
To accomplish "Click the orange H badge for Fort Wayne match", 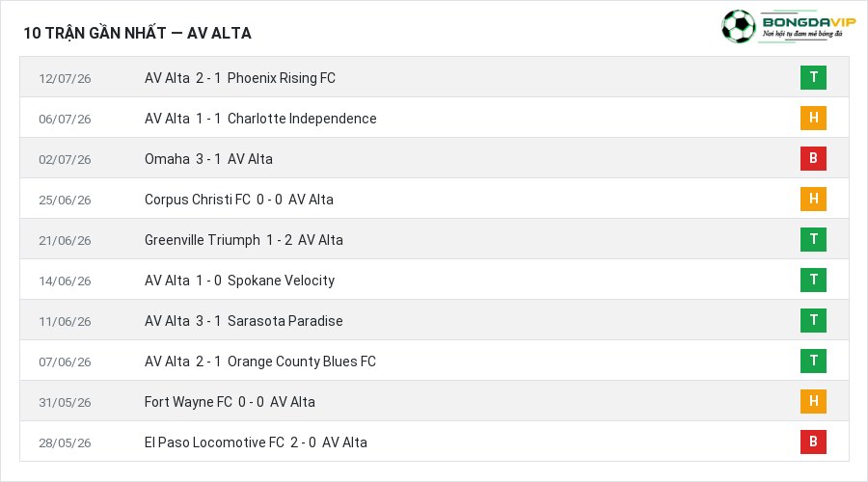I will pyautogui.click(x=813, y=401).
